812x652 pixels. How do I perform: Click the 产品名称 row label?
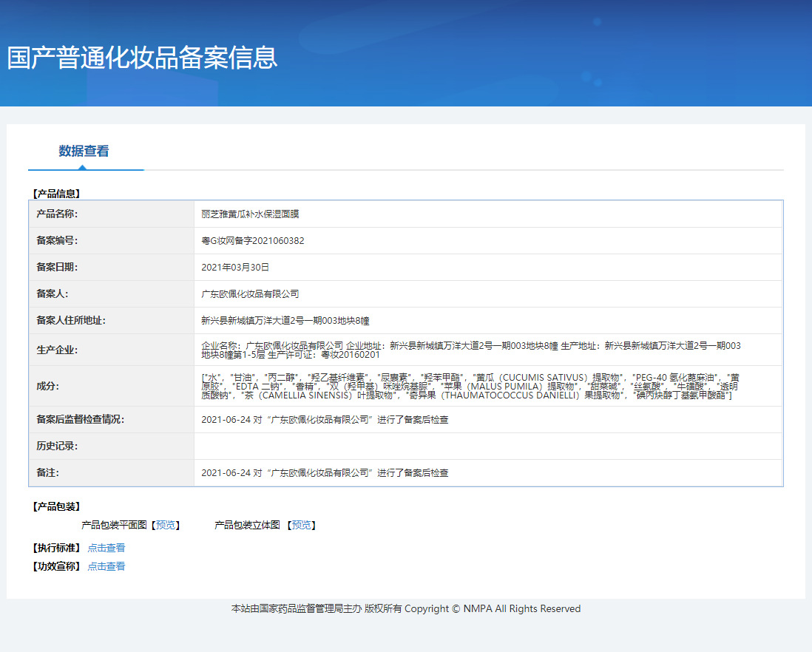57,214
